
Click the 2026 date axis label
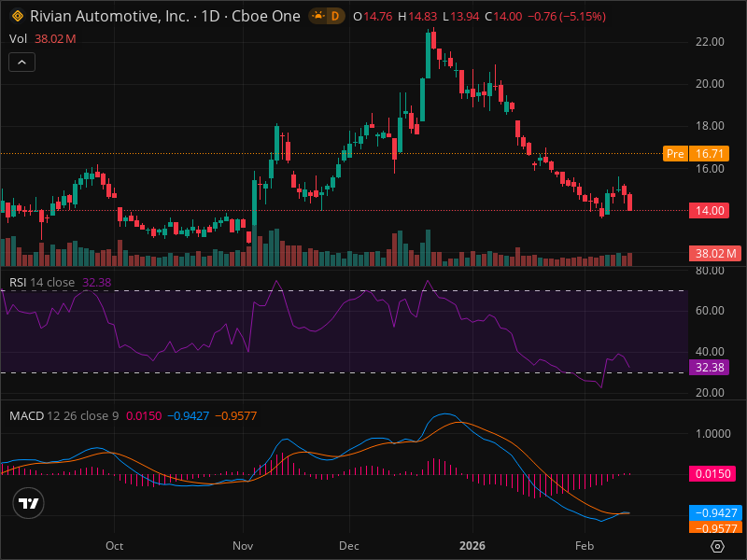click(x=472, y=546)
